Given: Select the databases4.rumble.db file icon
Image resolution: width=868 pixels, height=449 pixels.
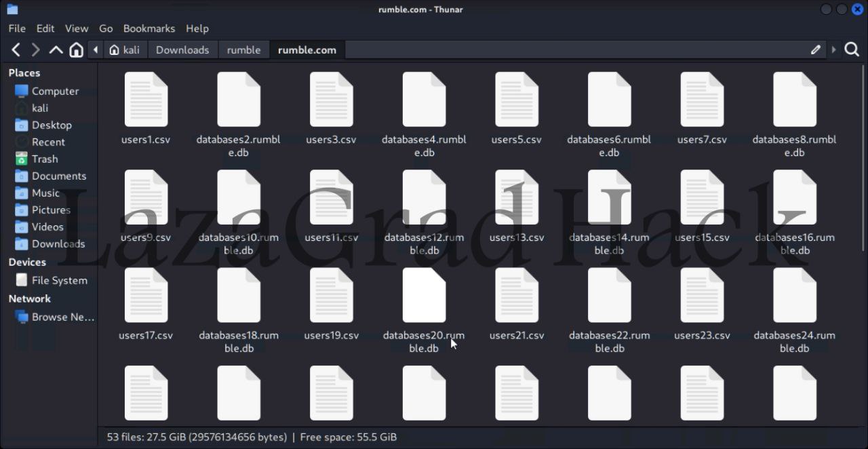Looking at the screenshot, I should tap(424, 100).
